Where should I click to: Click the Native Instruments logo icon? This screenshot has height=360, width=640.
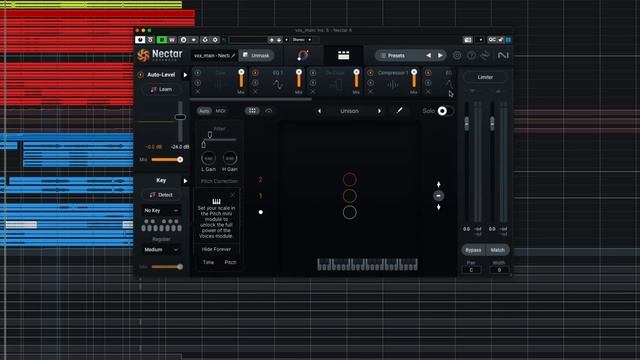coord(503,55)
